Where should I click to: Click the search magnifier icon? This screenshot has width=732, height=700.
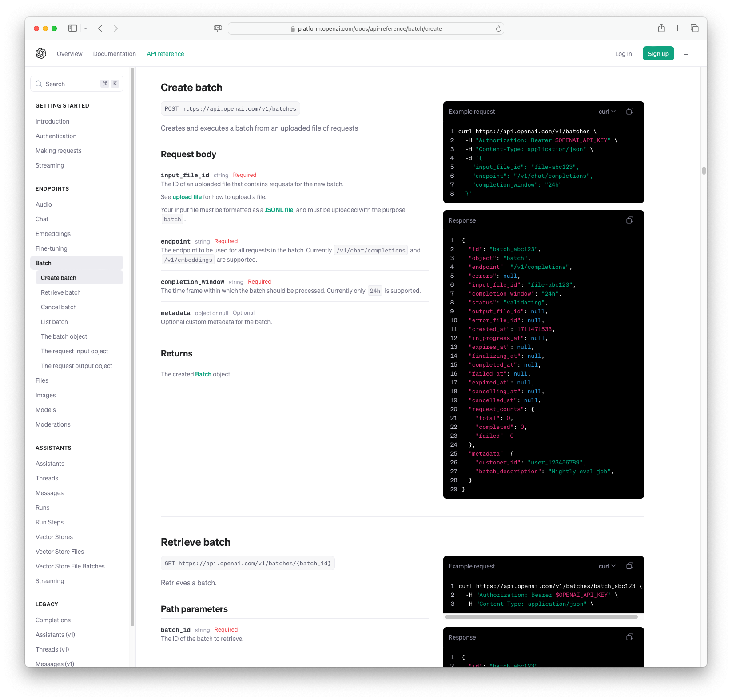(39, 84)
